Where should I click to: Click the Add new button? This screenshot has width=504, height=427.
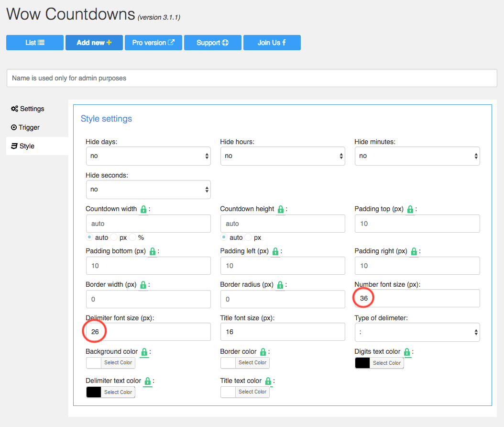(94, 43)
